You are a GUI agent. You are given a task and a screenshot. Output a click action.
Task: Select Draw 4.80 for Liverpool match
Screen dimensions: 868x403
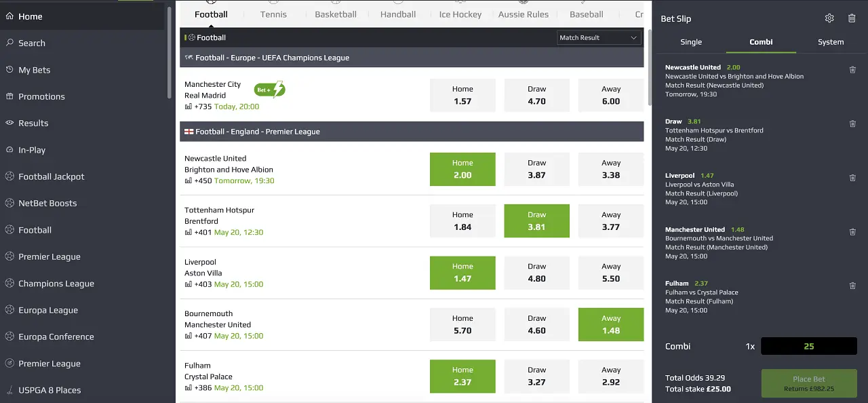click(536, 273)
